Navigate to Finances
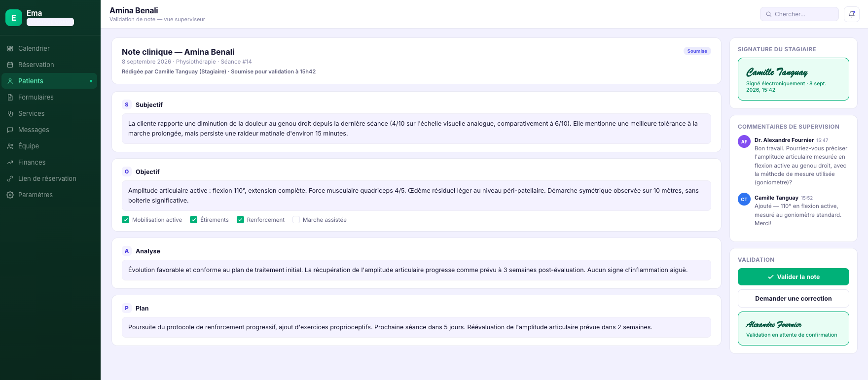The image size is (868, 380). [x=49, y=162]
